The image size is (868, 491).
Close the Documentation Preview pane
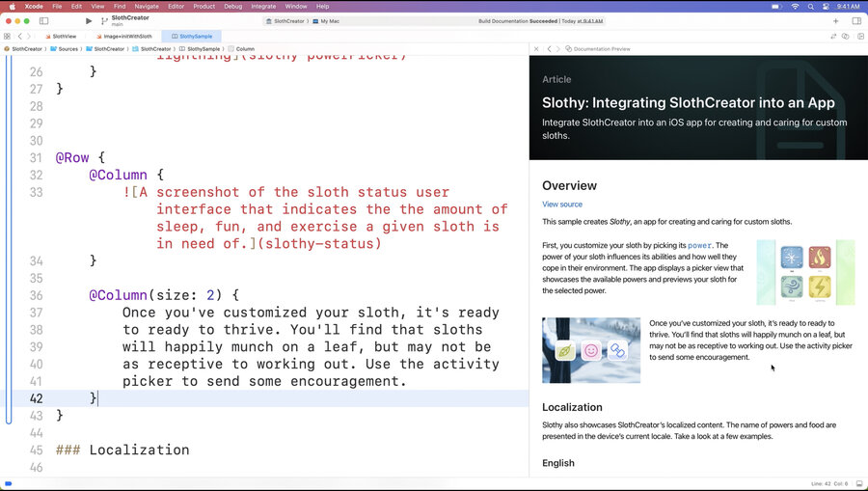coord(536,48)
